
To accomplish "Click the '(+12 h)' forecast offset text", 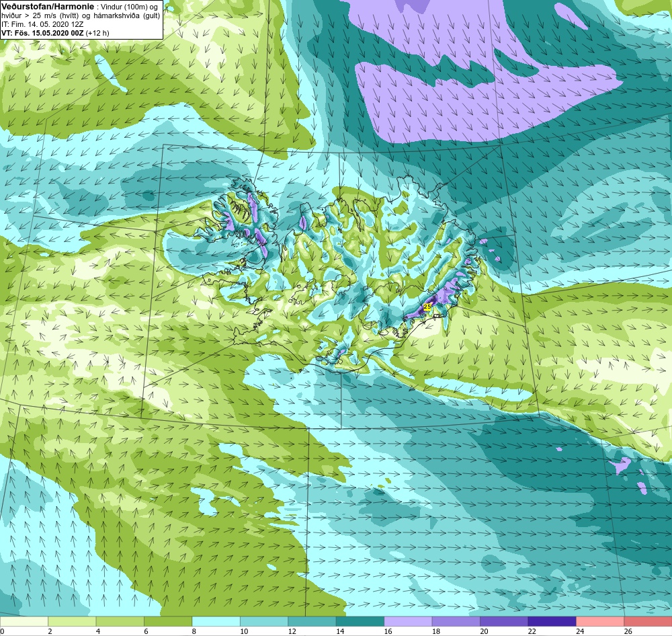I will tap(97, 33).
